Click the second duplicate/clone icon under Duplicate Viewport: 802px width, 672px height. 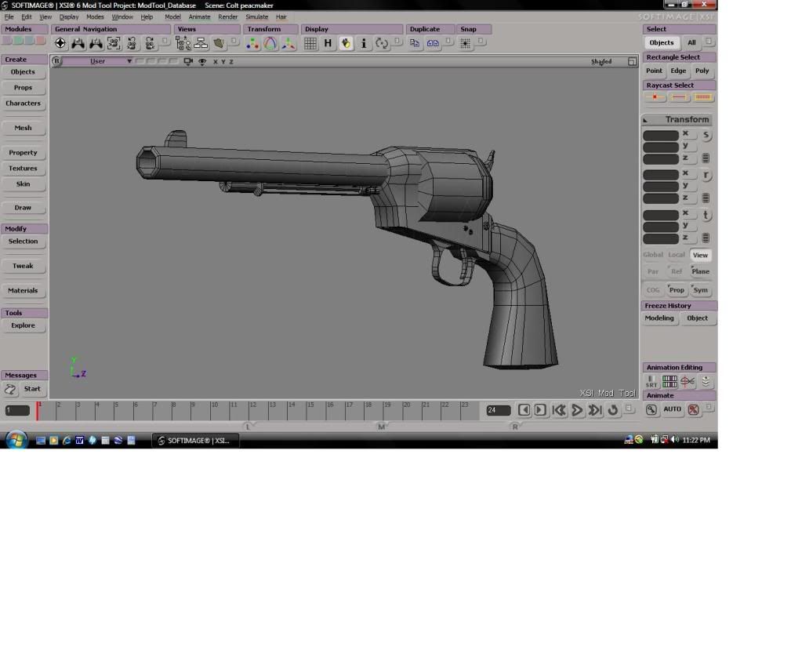433,43
